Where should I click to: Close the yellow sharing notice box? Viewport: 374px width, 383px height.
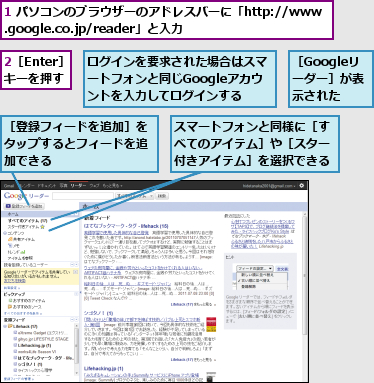point(76,272)
